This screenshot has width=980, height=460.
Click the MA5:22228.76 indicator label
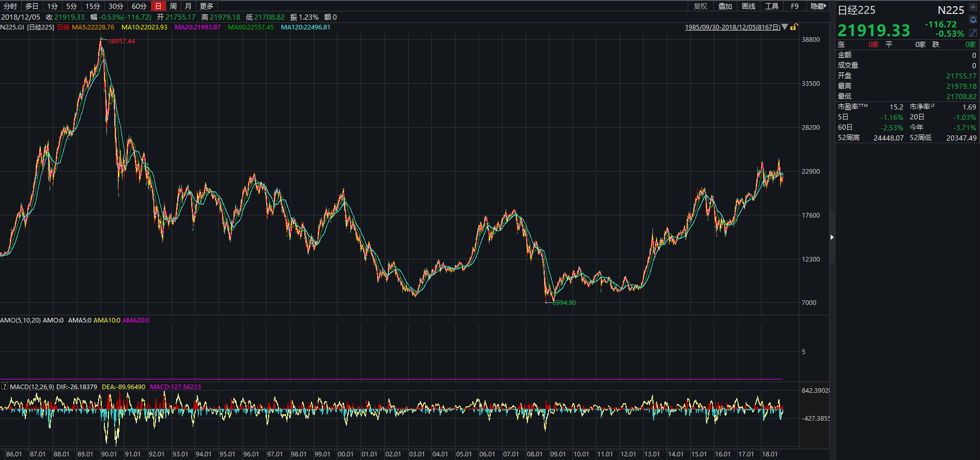(x=93, y=27)
